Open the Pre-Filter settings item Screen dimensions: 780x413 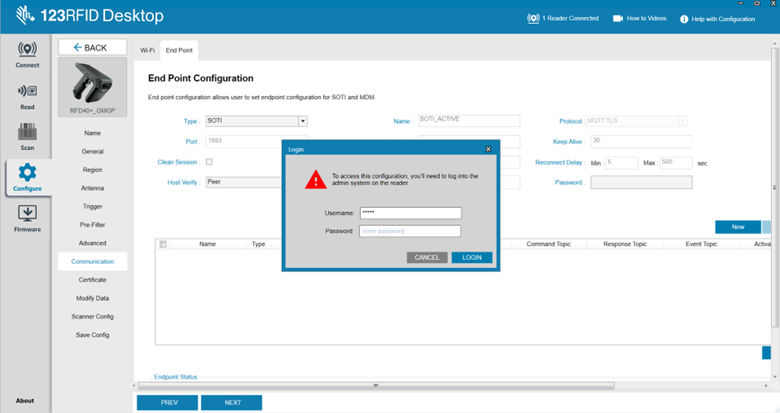click(x=93, y=224)
